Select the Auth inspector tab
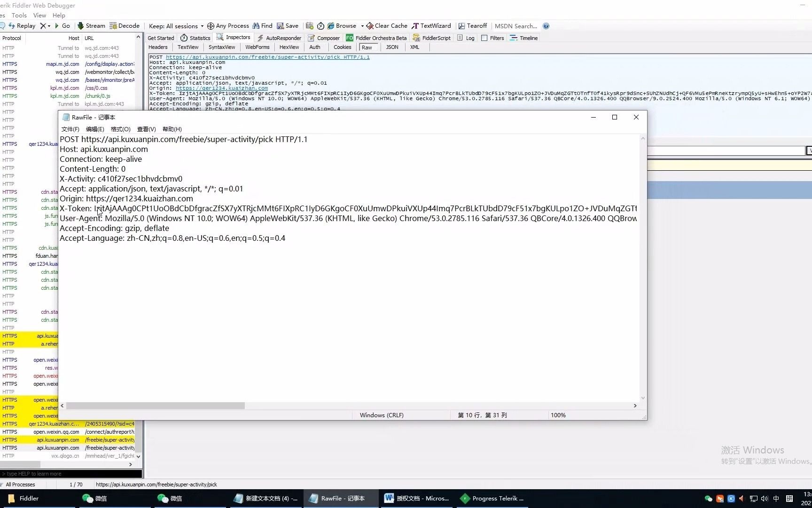This screenshot has width=812, height=508. pyautogui.click(x=315, y=47)
